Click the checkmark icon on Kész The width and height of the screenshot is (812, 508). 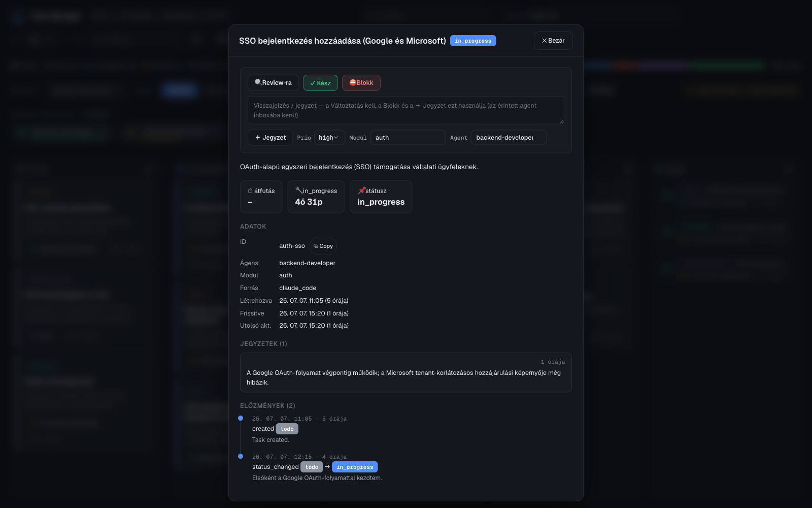[313, 83]
